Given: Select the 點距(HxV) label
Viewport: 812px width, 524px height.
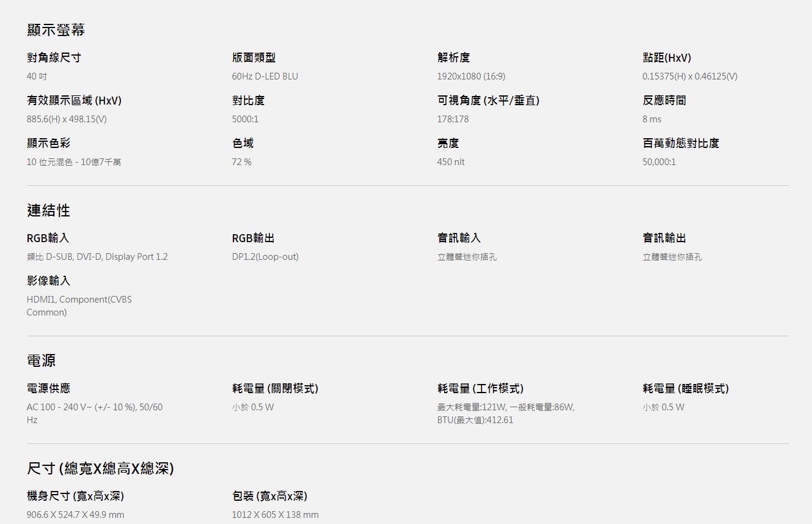Looking at the screenshot, I should pyautogui.click(x=667, y=57).
